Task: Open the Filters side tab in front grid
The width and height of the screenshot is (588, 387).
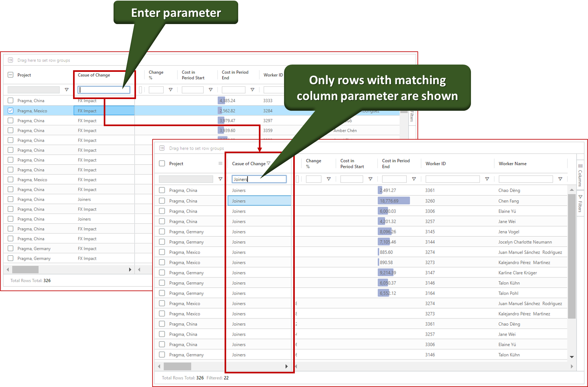Action: tap(580, 203)
